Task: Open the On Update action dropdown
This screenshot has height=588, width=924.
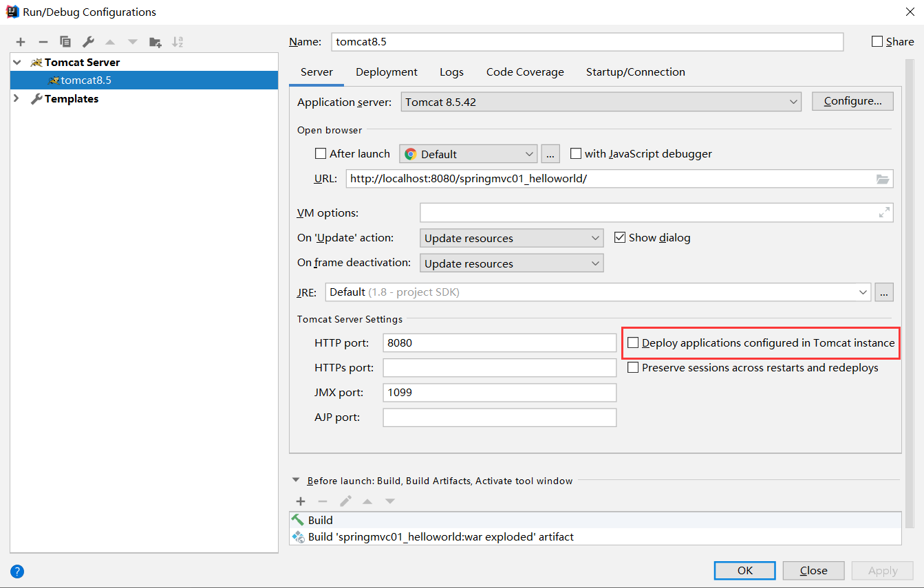Action: pyautogui.click(x=596, y=237)
